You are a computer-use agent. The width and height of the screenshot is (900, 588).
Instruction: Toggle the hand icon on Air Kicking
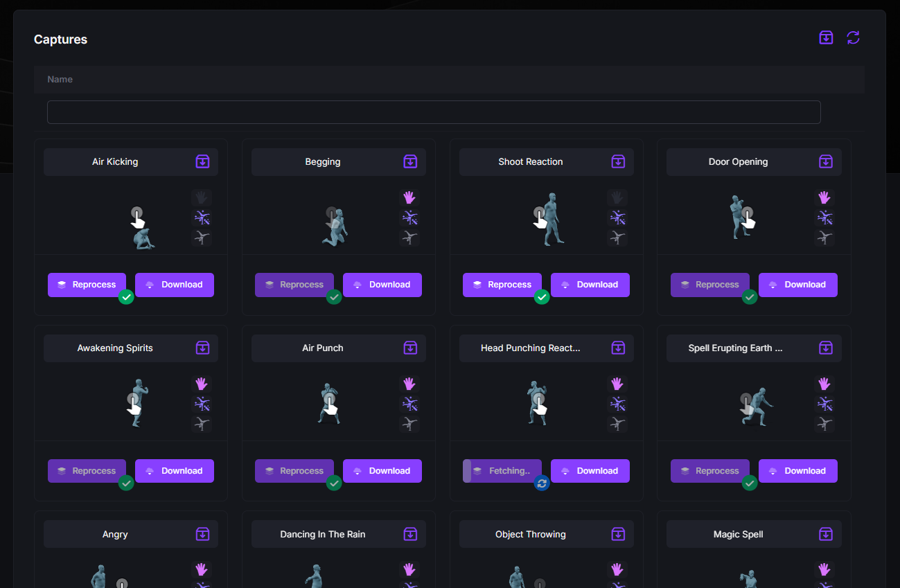202,197
